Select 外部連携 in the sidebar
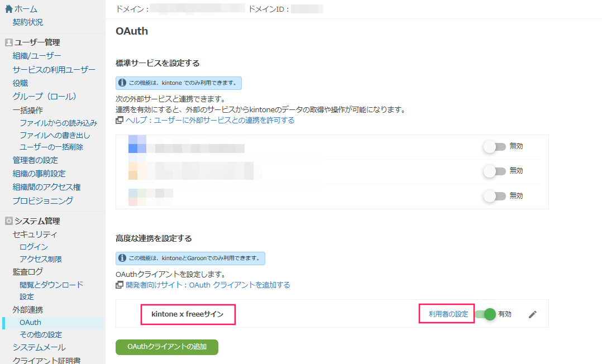This screenshot has width=602, height=364. 28,309
